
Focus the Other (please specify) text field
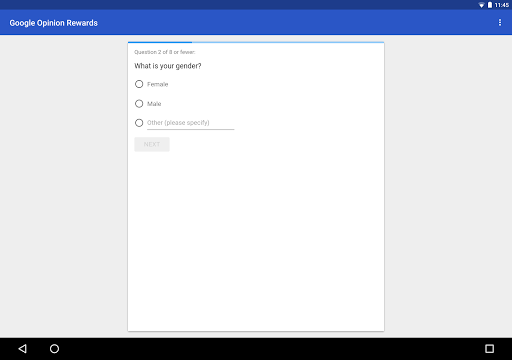point(191,123)
